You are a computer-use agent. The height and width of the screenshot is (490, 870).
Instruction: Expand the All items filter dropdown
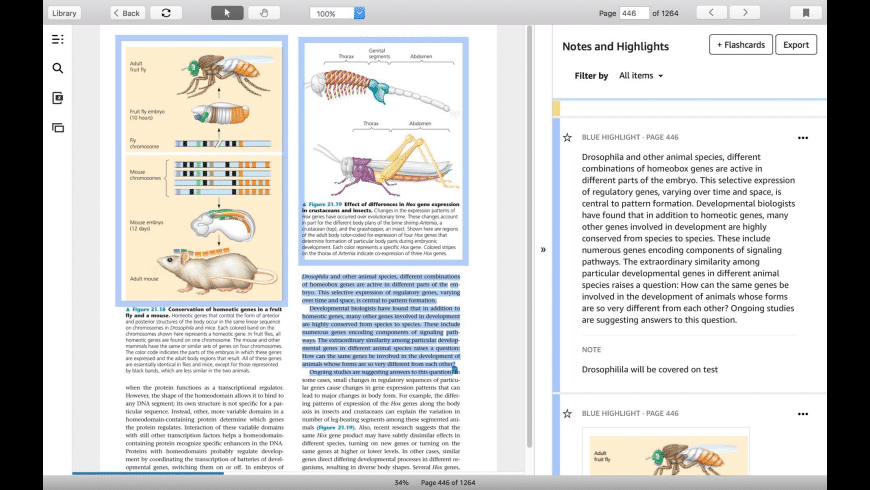(641, 75)
